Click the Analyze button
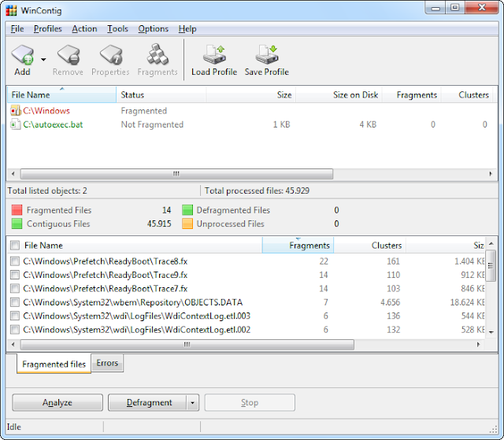 (57, 402)
